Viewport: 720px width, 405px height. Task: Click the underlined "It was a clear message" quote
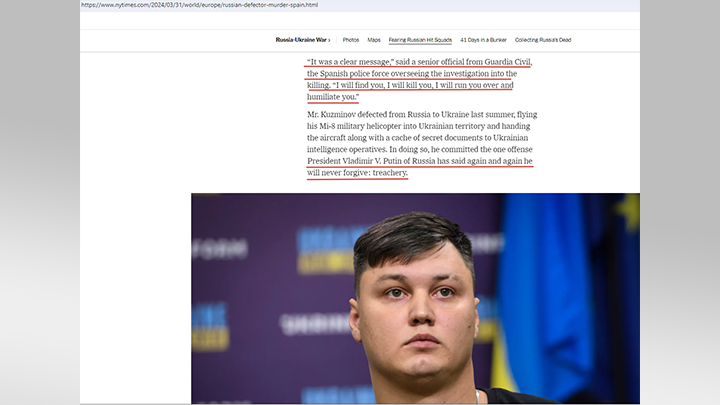point(350,62)
